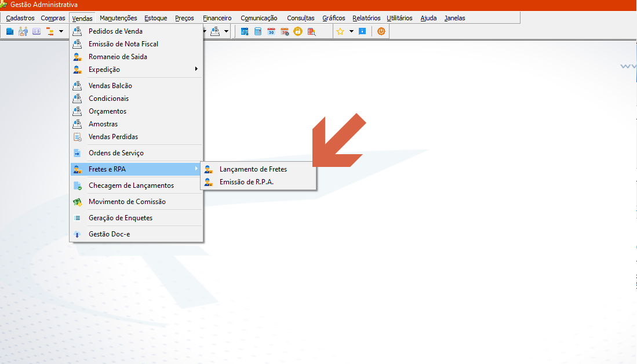Choose Emissão de R.P.A. submenu item
637x364 pixels.
click(259, 182)
